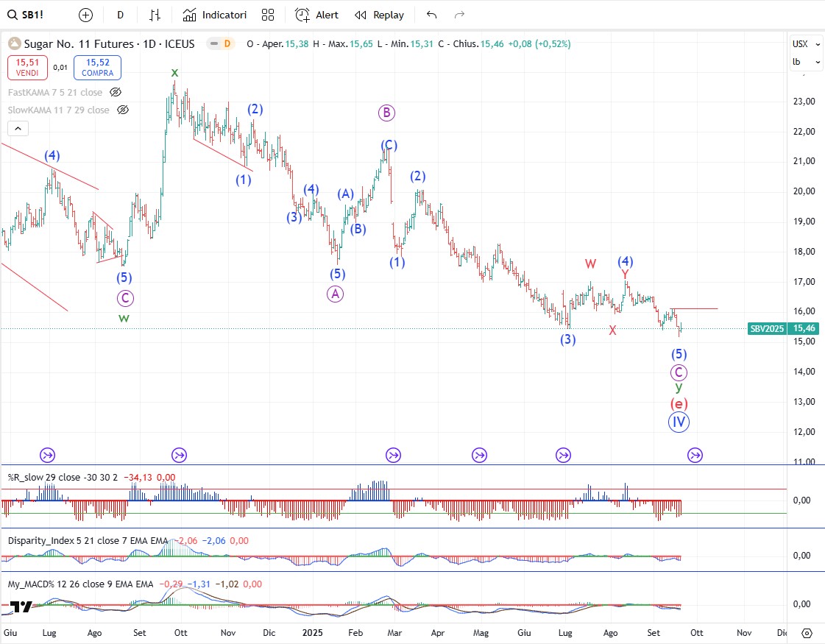825x644 pixels.
Task: Collapse the indicator legend with chevron
Action: (x=19, y=129)
